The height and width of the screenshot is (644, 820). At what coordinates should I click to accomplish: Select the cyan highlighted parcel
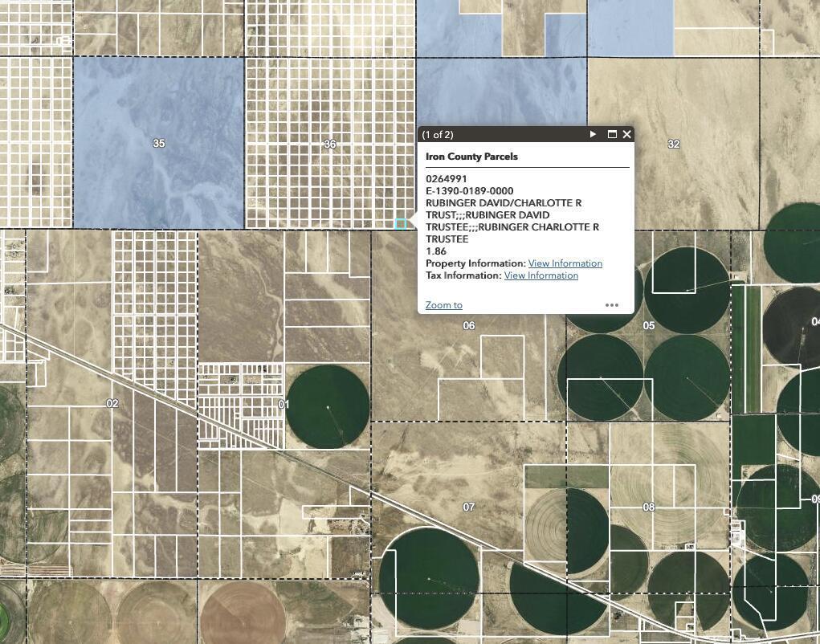click(401, 224)
